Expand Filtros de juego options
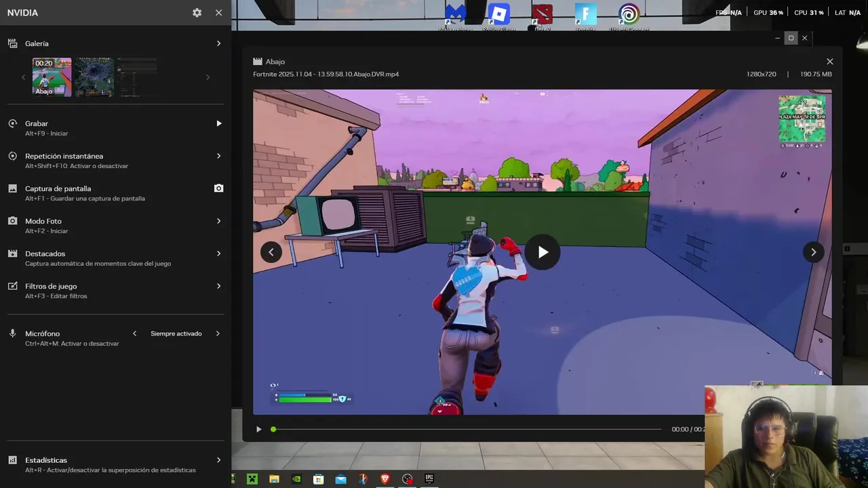 [x=218, y=286]
